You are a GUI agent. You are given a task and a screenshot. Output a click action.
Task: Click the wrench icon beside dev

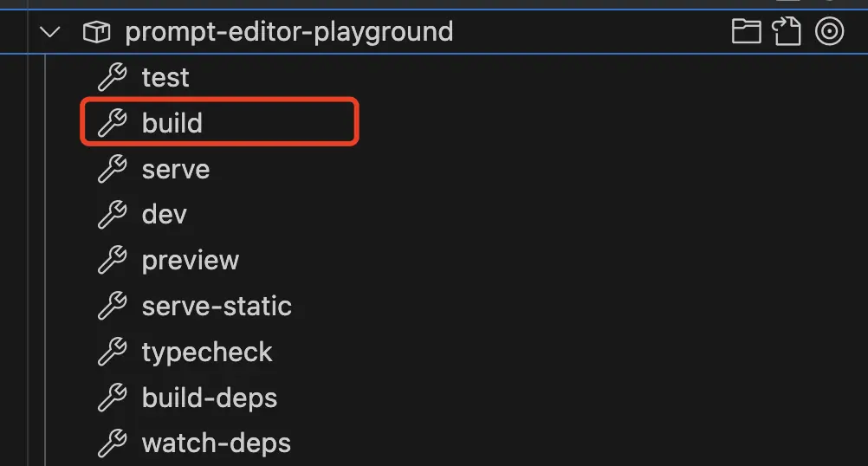[x=113, y=214]
